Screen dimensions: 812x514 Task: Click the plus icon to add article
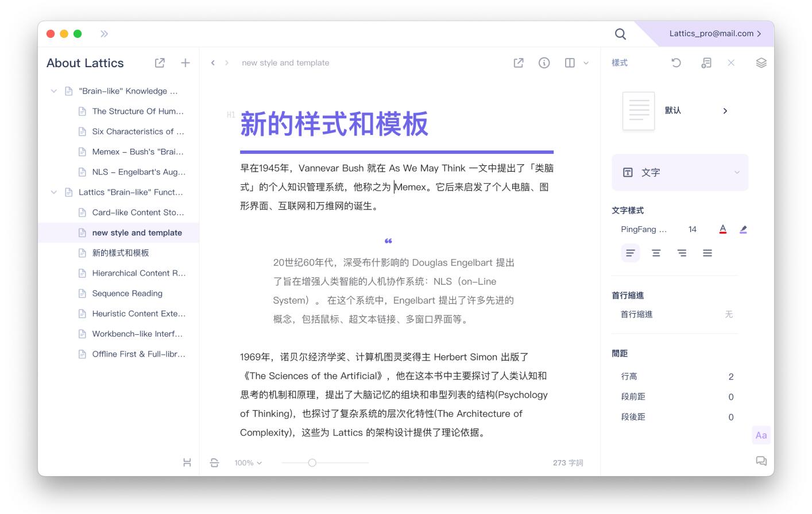click(185, 63)
